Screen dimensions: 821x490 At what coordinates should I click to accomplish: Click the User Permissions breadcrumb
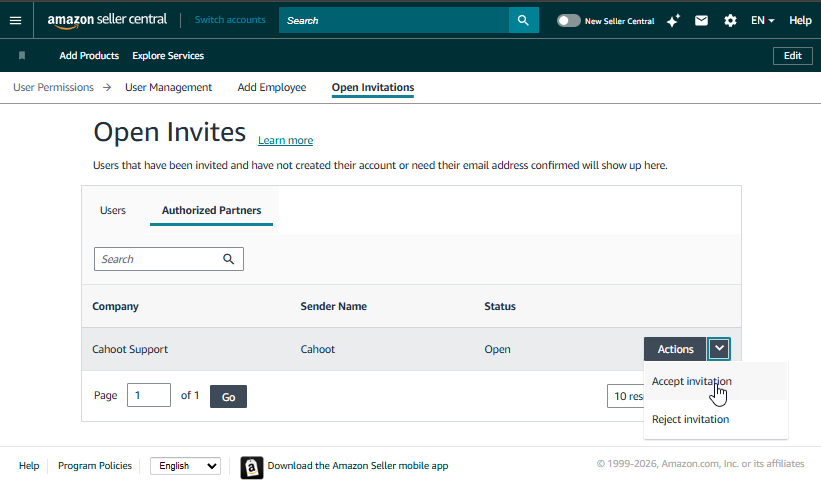coord(53,87)
